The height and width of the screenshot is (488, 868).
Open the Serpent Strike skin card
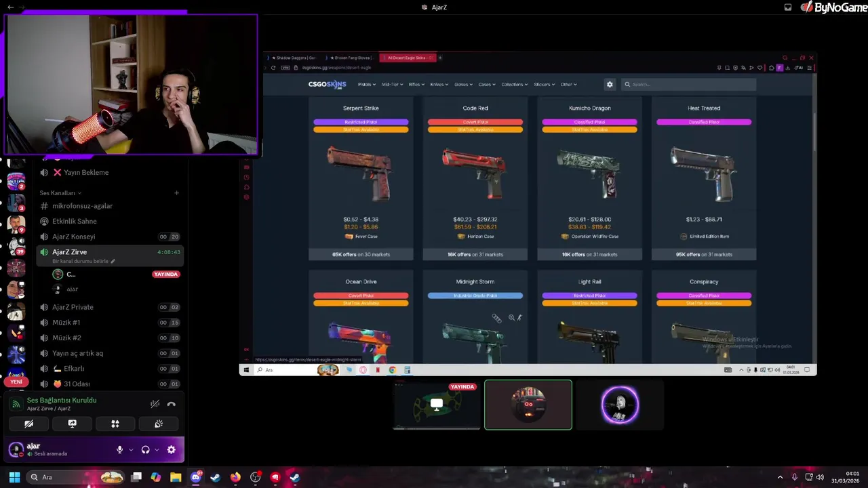361,179
